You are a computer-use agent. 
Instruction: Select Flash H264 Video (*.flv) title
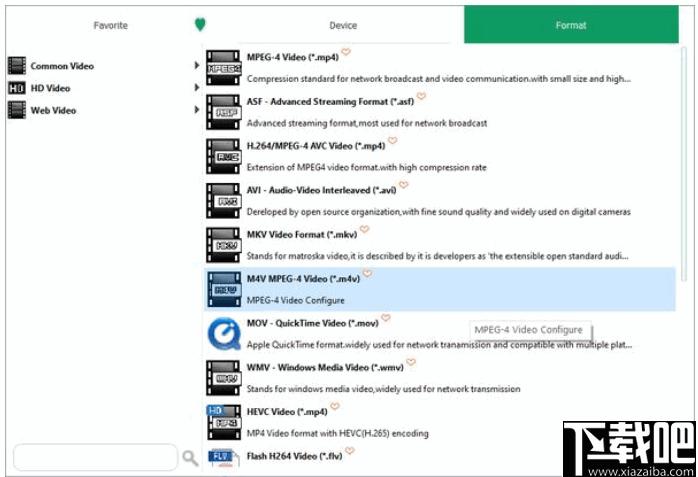coord(295,456)
